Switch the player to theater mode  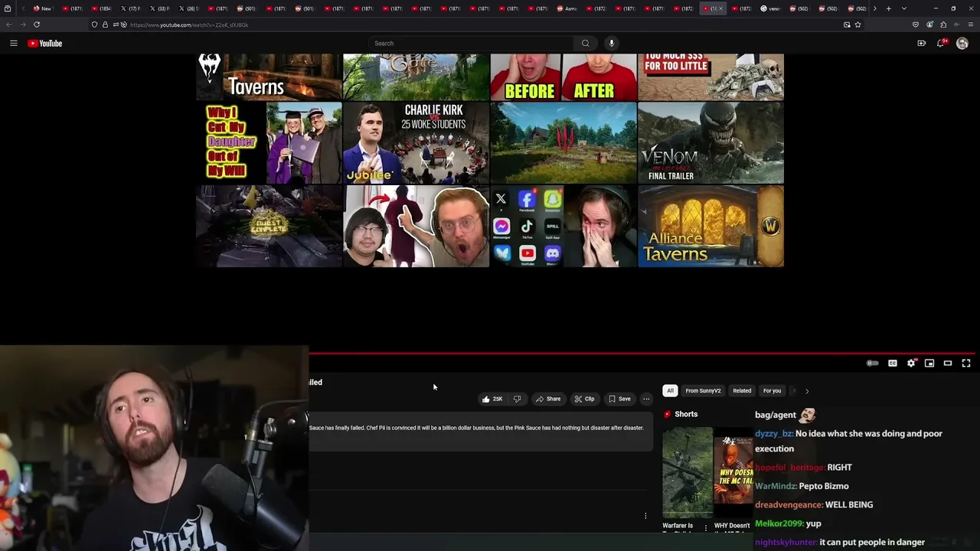[948, 364]
